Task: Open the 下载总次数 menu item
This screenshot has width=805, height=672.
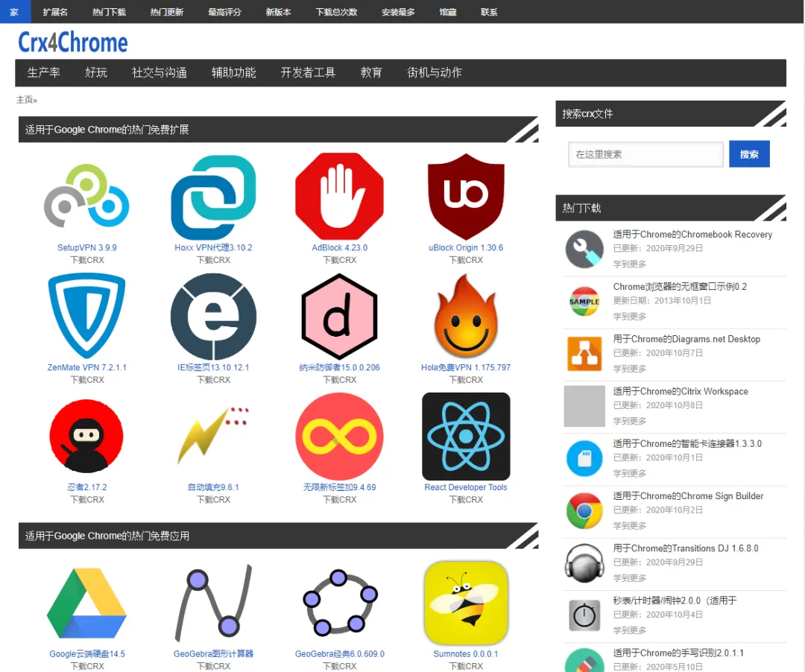Action: click(336, 12)
